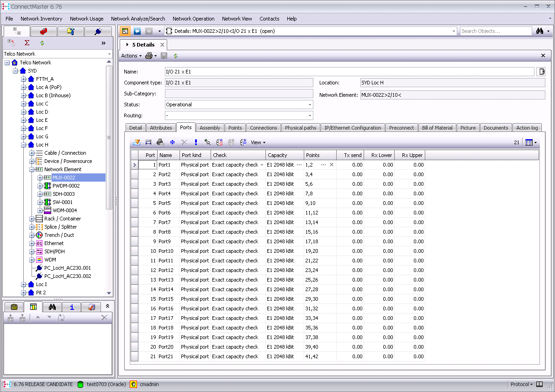Image resolution: width=555 pixels, height=392 pixels.
Task: Open the Protocol dropdown in status bar
Action: point(522,384)
